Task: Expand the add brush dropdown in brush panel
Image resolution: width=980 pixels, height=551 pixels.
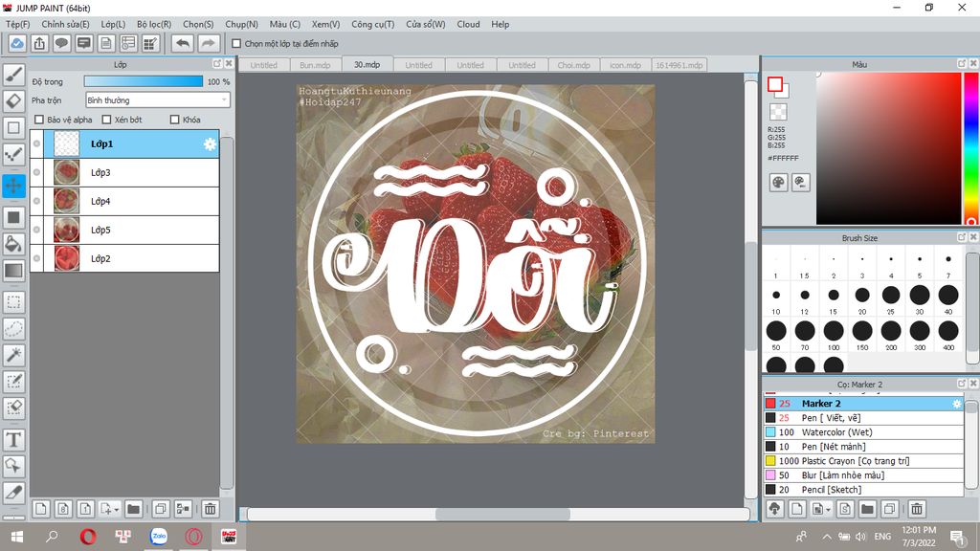Action: [x=828, y=510]
